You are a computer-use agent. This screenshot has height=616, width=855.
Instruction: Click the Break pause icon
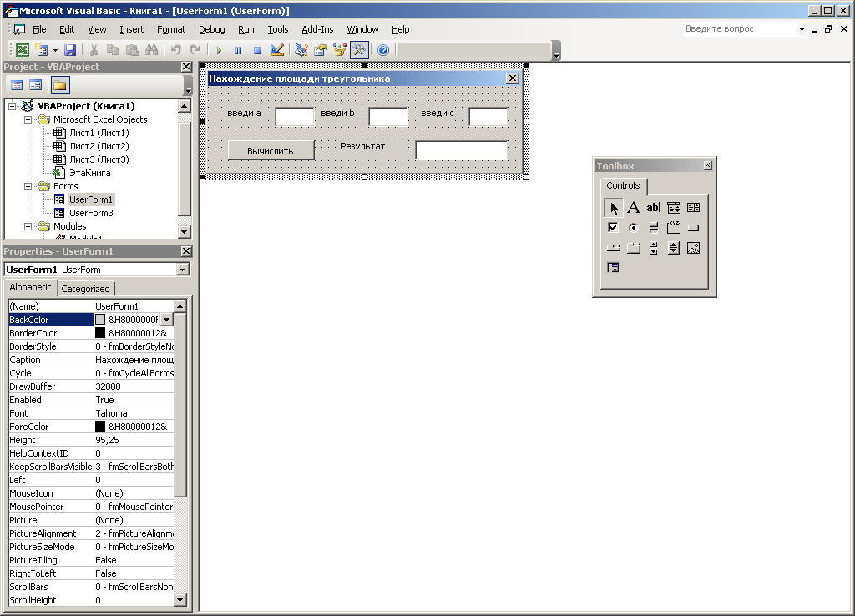tap(238, 50)
